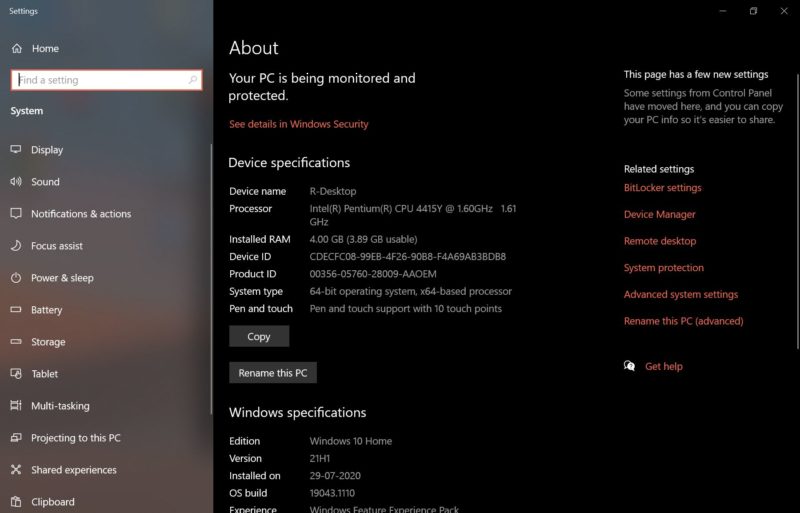The width and height of the screenshot is (800, 513).
Task: Open the Tablet settings icon
Action: click(16, 374)
